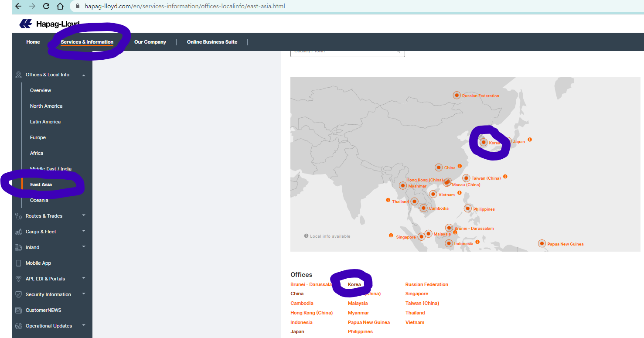Open Mobile App page
Image resolution: width=644 pixels, height=338 pixels.
tap(38, 263)
